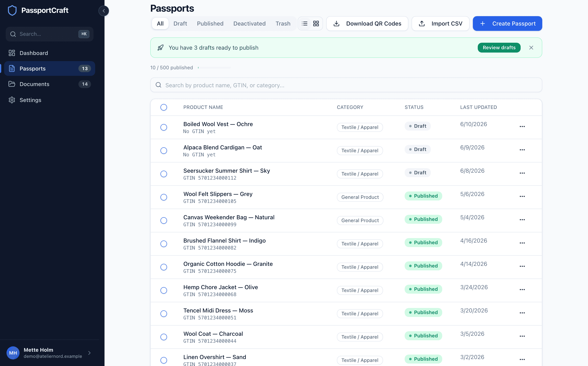Open the Trash tab
This screenshot has width=588, height=366.
click(283, 24)
